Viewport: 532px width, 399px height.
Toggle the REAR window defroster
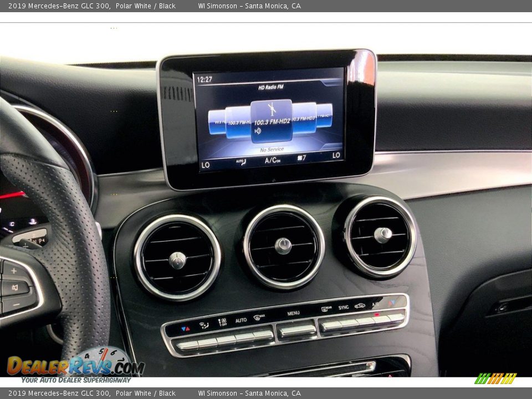[326, 309]
